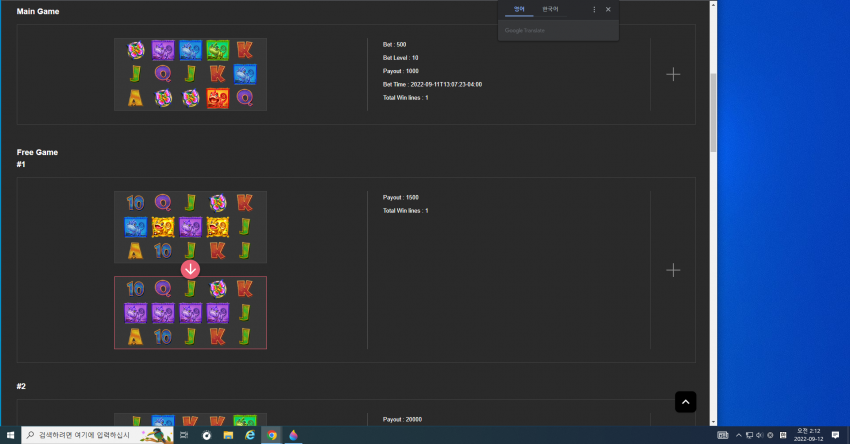Click the taskbar search box
This screenshot has width=850, height=444.
(x=98, y=435)
